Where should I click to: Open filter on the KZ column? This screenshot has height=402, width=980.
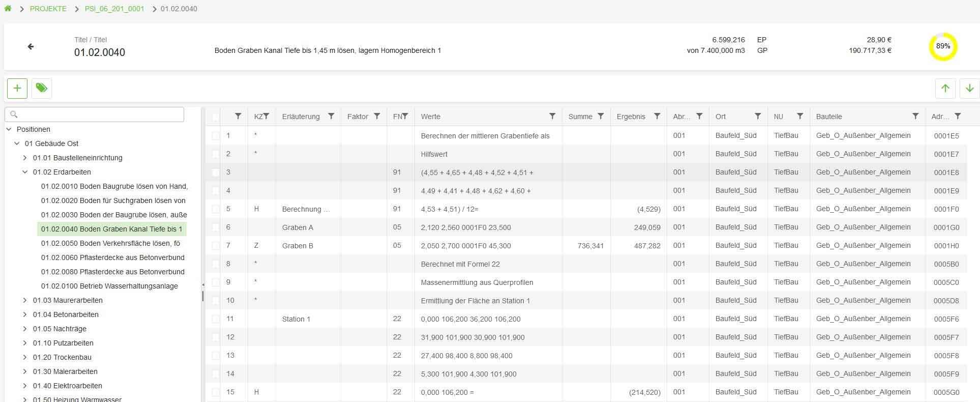click(x=266, y=116)
